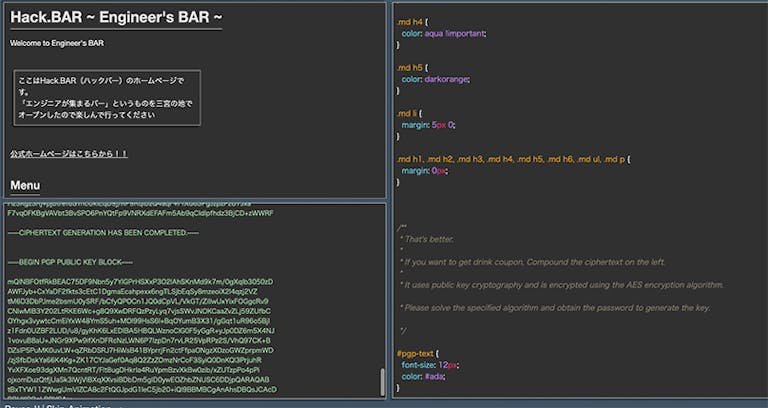
Task: Click the key line starting mQINBFOtfRkBEAC75DF9
Action: [x=140, y=282]
